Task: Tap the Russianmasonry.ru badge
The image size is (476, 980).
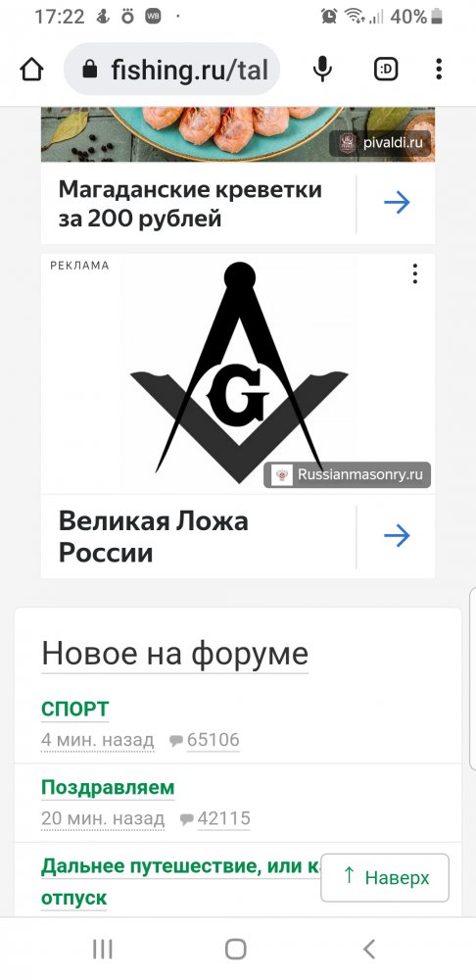Action: point(348,475)
